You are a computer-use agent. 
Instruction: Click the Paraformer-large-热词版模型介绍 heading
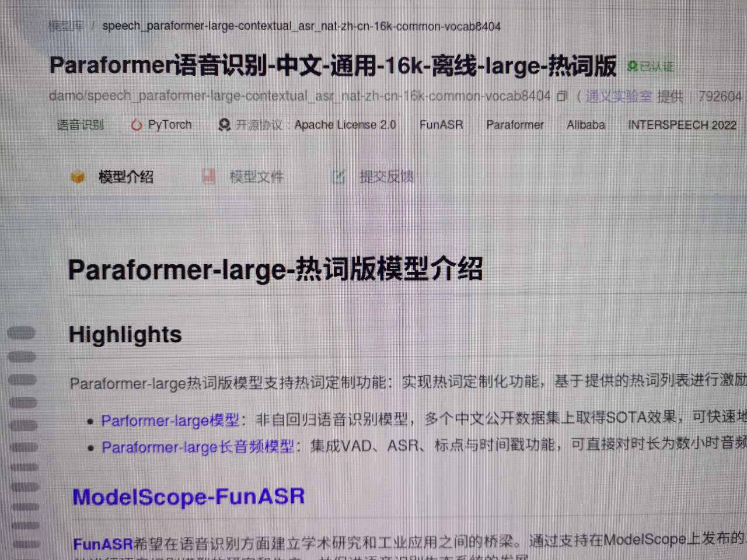tap(275, 269)
